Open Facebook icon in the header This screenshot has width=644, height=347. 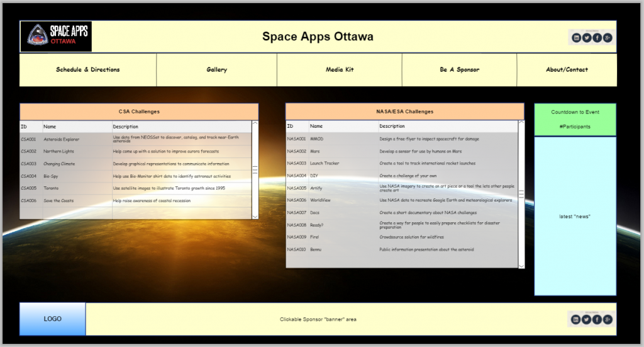pos(597,38)
